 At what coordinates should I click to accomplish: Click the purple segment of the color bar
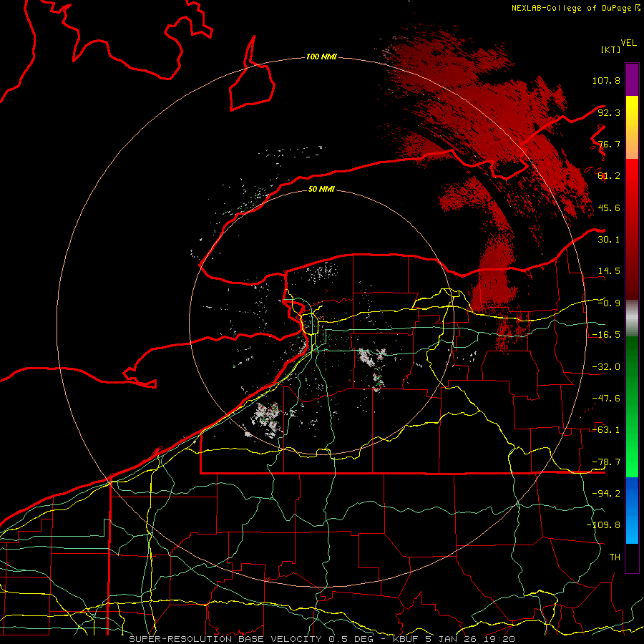coord(632,79)
